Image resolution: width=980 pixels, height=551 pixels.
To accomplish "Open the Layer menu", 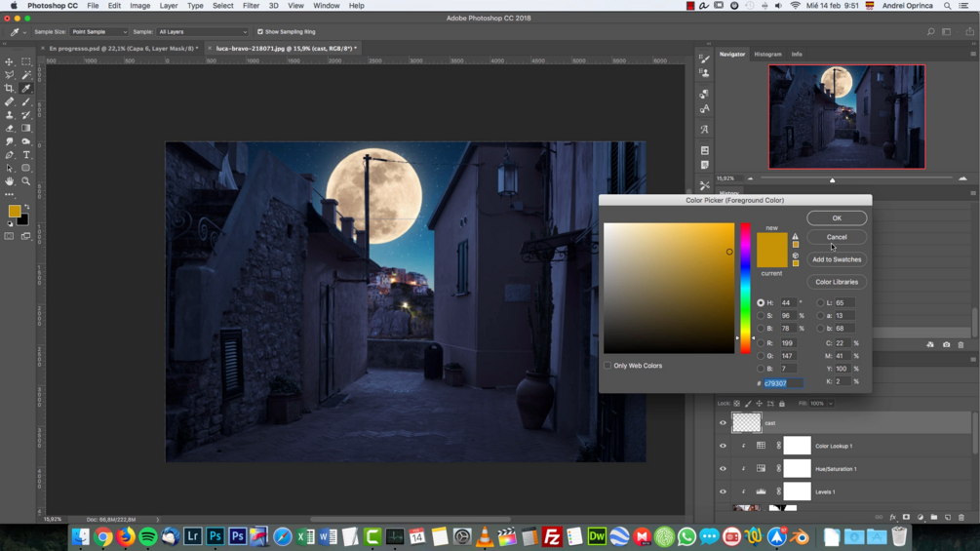I will click(x=168, y=6).
